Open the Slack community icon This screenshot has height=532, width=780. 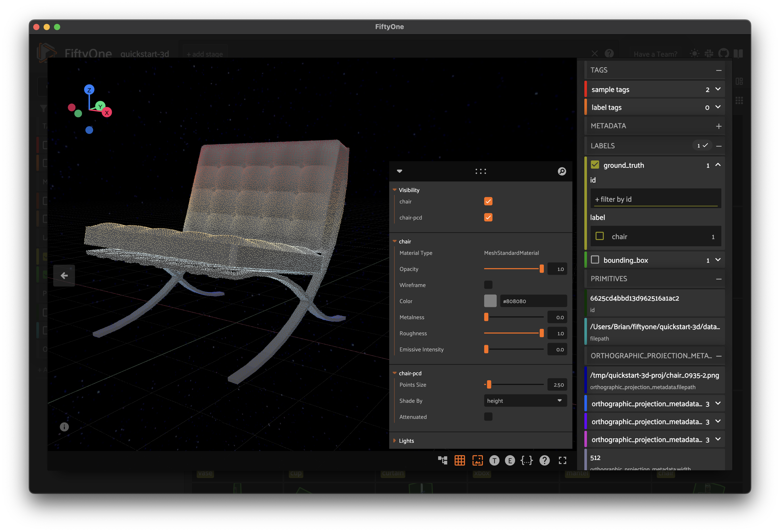(709, 53)
